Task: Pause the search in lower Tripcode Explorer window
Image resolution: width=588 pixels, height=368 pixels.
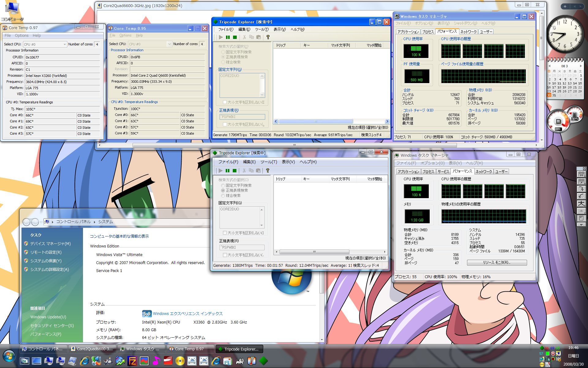Action: point(228,171)
